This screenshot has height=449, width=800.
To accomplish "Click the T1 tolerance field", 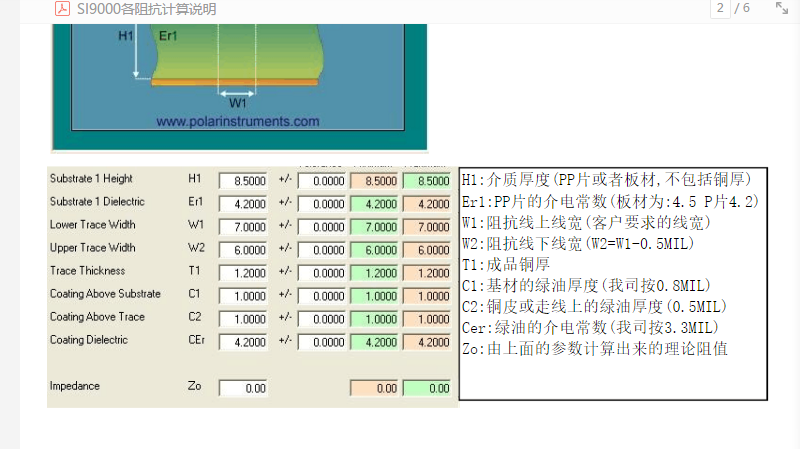I will point(322,273).
